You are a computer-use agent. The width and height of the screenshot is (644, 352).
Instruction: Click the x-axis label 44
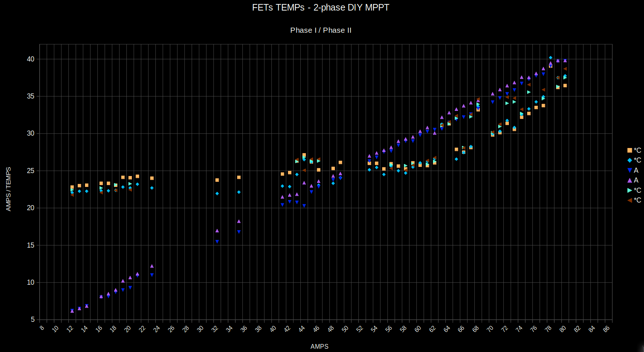(x=302, y=329)
